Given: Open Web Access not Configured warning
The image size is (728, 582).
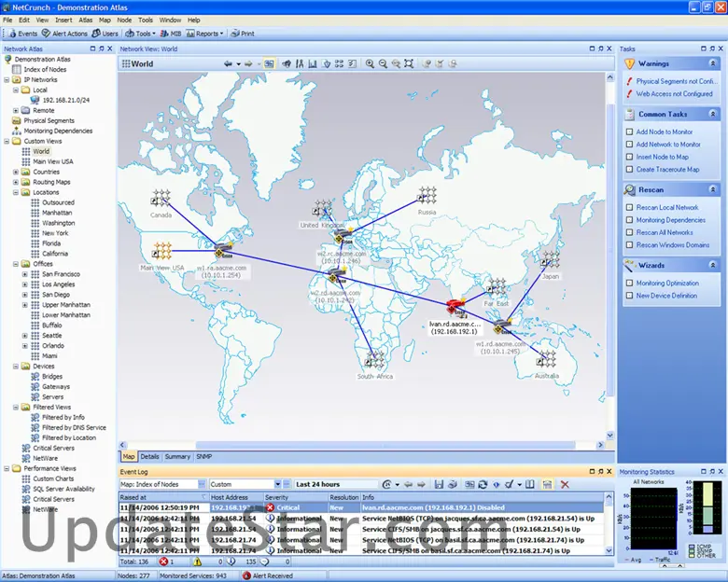Looking at the screenshot, I should (x=674, y=94).
